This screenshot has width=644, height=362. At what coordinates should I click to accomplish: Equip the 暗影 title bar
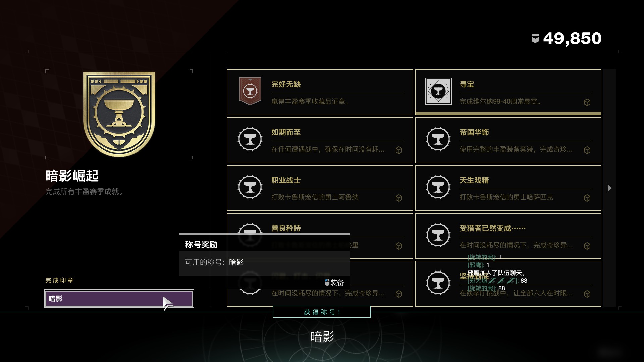pyautogui.click(x=119, y=299)
